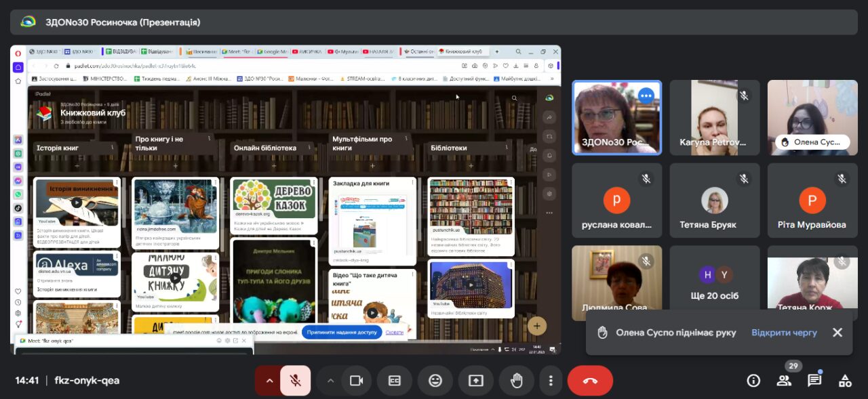Open the chat with everyone panel
Screen dimensions: 868x399
click(x=814, y=381)
